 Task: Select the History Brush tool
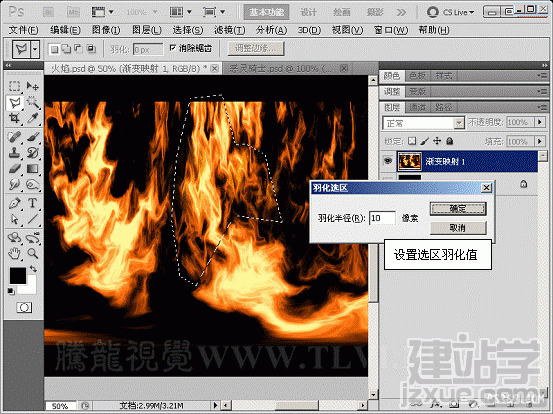pyautogui.click(x=32, y=153)
